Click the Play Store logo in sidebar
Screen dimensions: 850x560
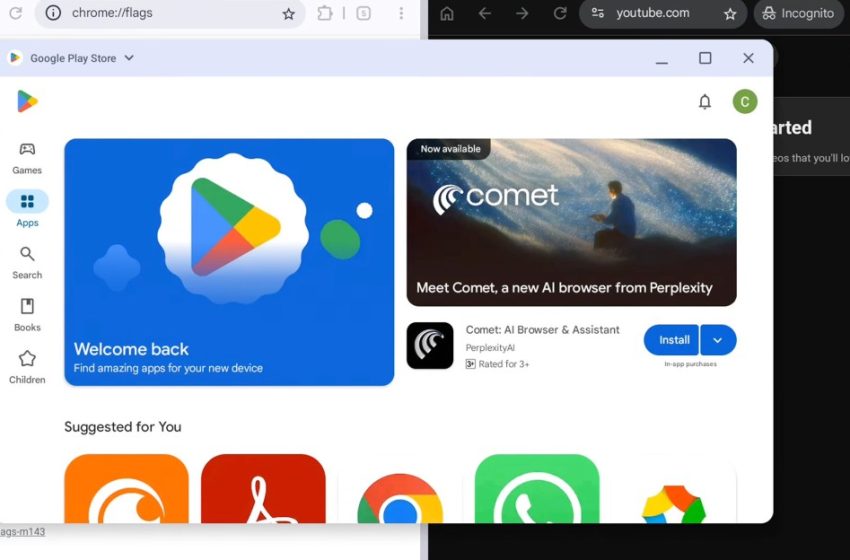pos(27,101)
